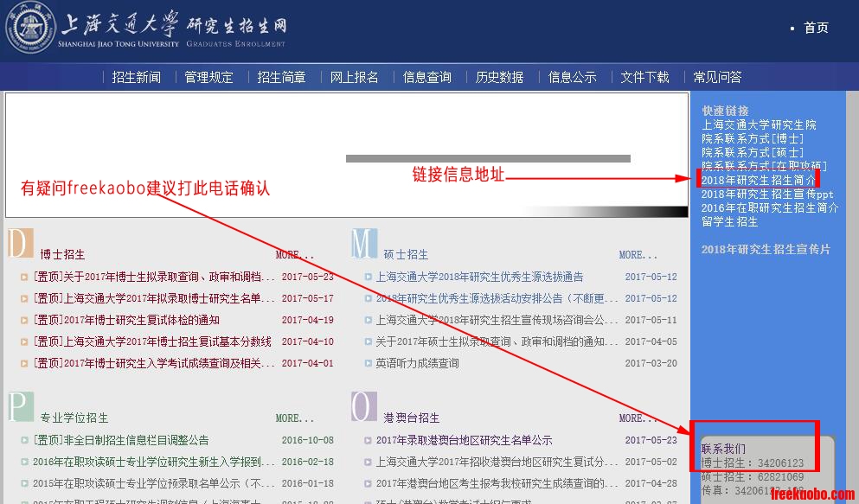Viewport: 859px width, 504px height.
Task: Open 2018年研究生招生宣传片 link
Action: click(x=766, y=250)
